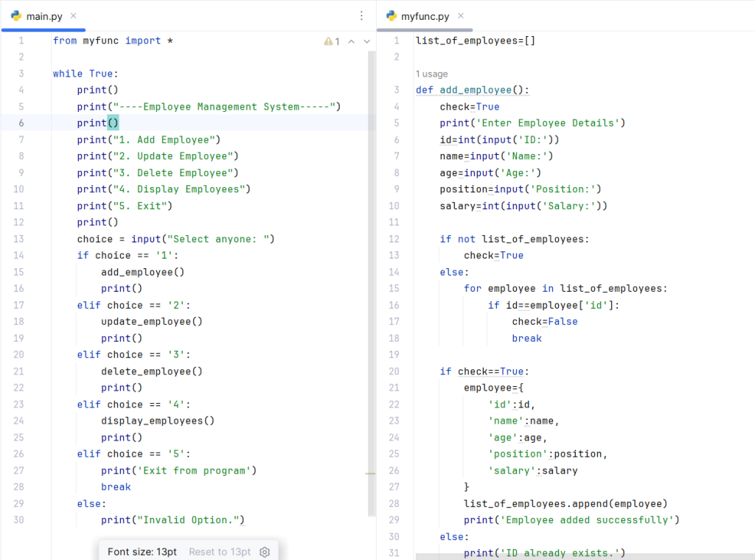Click line number 14 in main.py gutter

(x=18, y=256)
